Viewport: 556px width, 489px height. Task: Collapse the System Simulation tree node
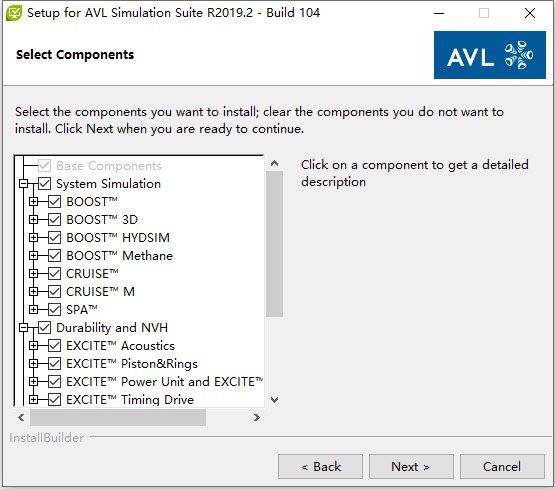(24, 184)
